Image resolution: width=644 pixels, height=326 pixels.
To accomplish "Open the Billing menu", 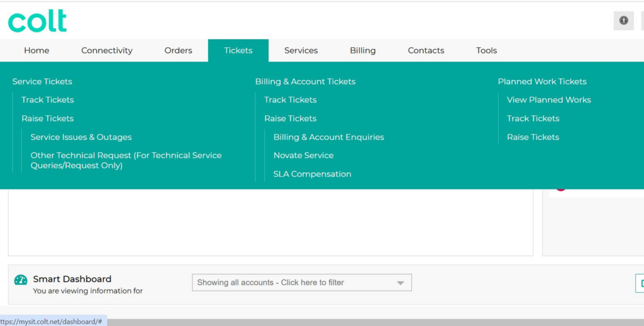I will click(x=362, y=50).
